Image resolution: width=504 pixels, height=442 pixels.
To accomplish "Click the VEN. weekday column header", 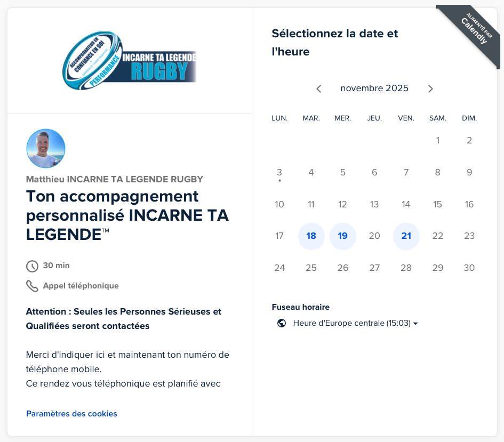I will [x=406, y=118].
